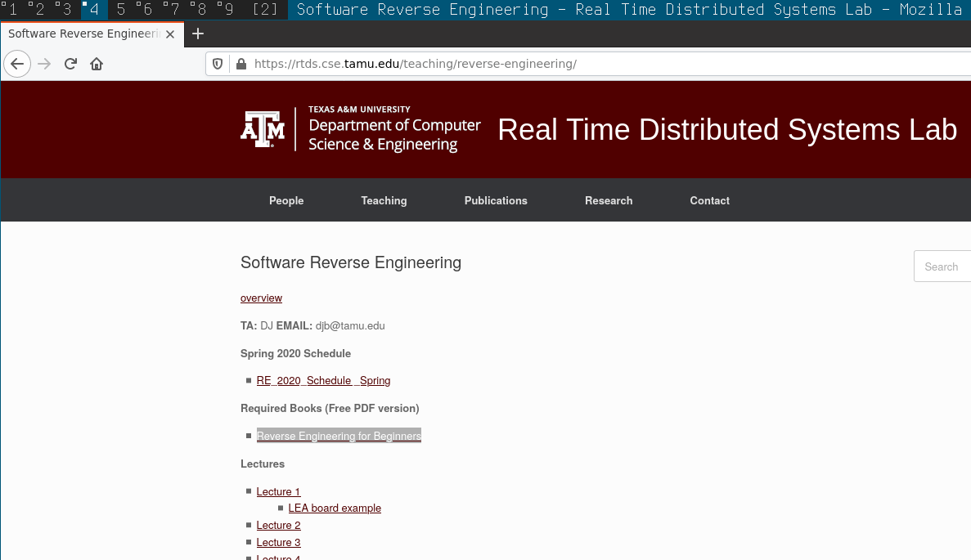Viewport: 971px width, 560px height.
Task: Open the browser home page icon
Action: coord(97,64)
